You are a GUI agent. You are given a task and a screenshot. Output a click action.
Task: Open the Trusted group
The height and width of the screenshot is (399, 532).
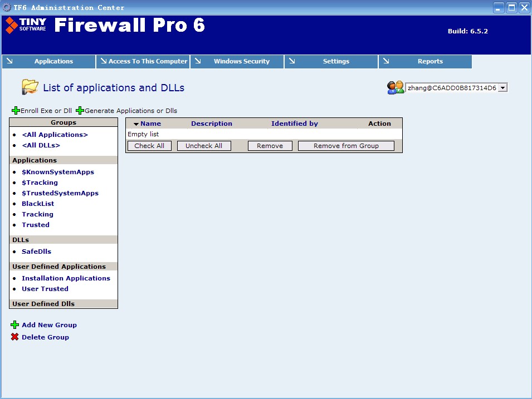click(x=36, y=225)
